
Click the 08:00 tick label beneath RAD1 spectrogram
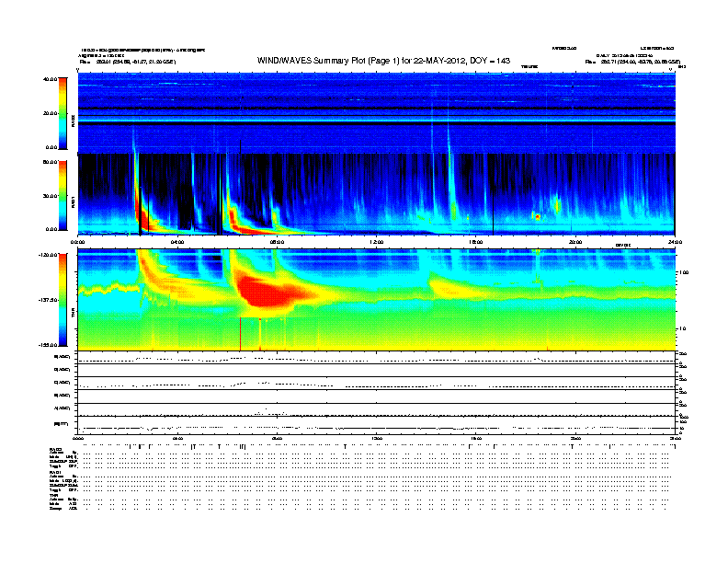[x=277, y=242]
